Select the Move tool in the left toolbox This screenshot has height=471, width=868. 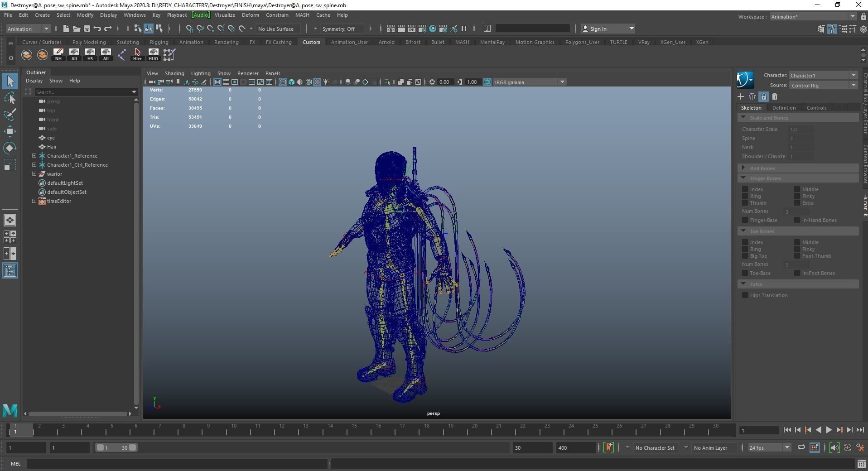click(x=10, y=131)
